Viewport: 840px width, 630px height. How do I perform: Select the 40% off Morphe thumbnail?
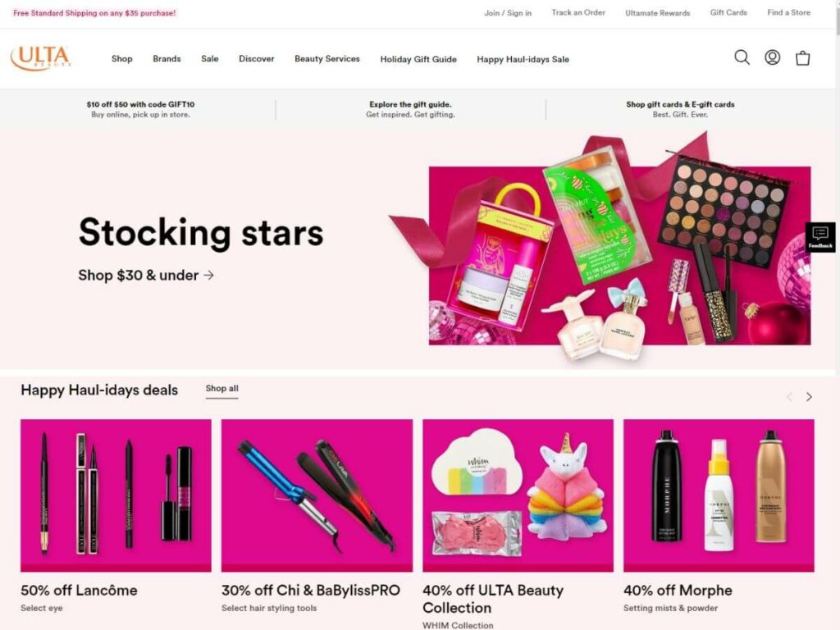(x=719, y=495)
